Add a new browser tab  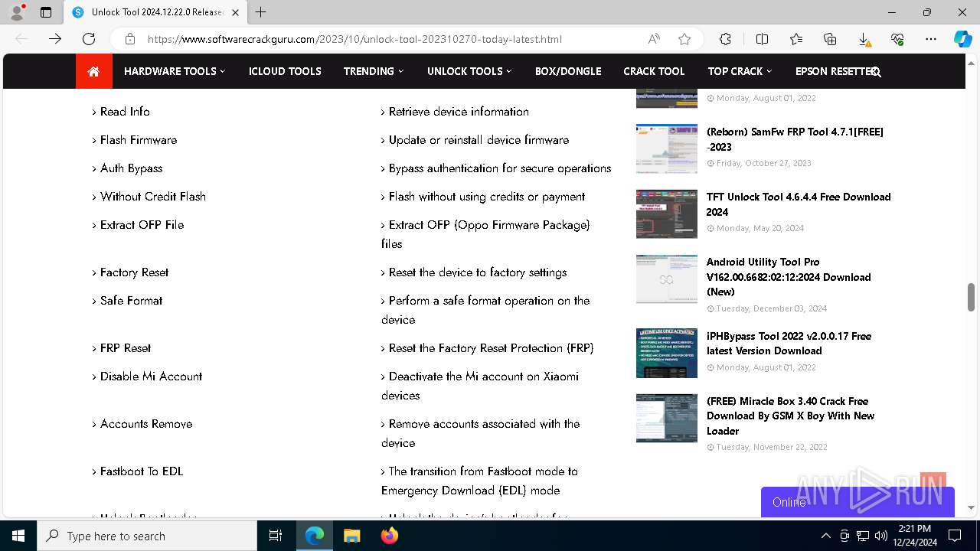pos(261,12)
